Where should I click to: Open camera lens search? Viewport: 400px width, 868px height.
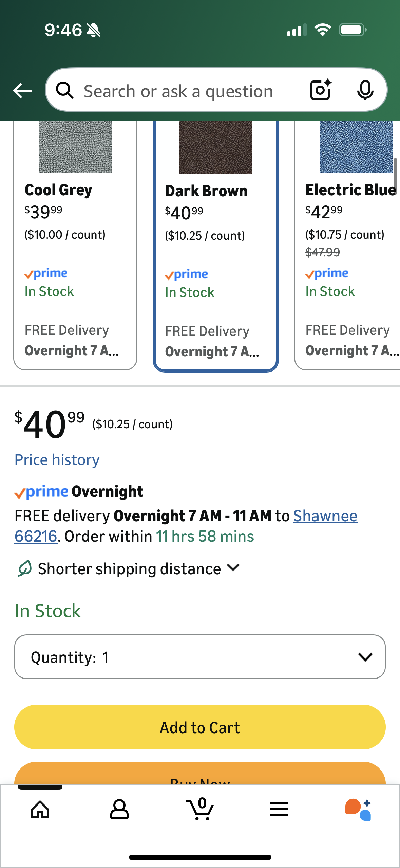(321, 90)
